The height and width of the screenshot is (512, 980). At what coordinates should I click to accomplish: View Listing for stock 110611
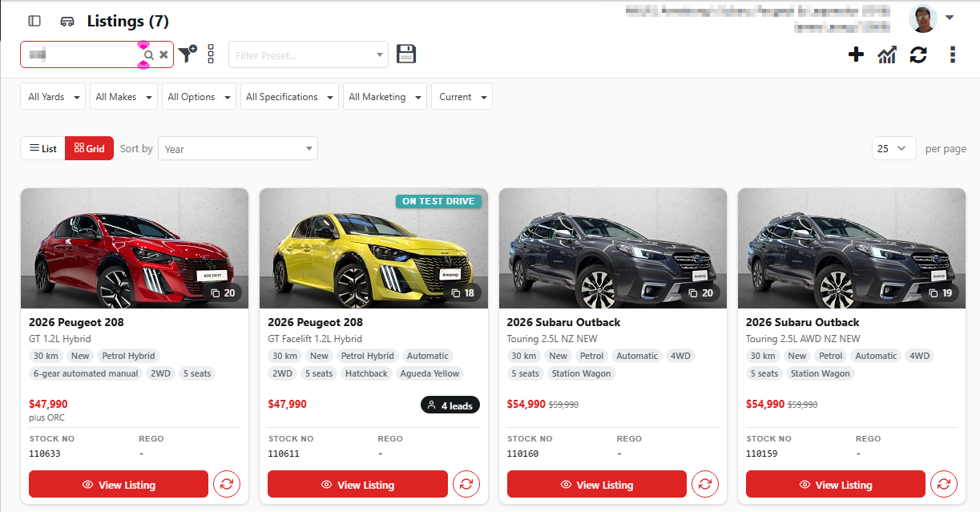click(x=357, y=485)
